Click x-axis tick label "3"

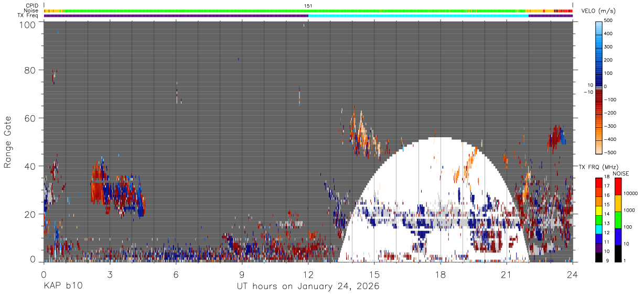(x=110, y=274)
